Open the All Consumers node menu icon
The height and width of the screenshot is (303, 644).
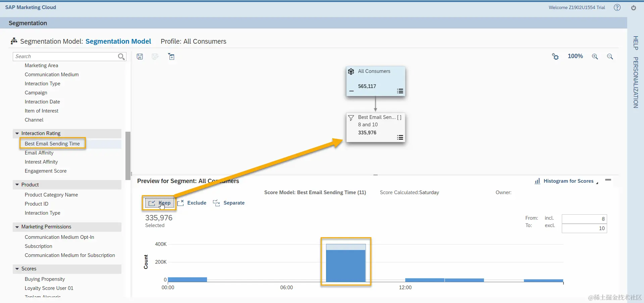(400, 91)
